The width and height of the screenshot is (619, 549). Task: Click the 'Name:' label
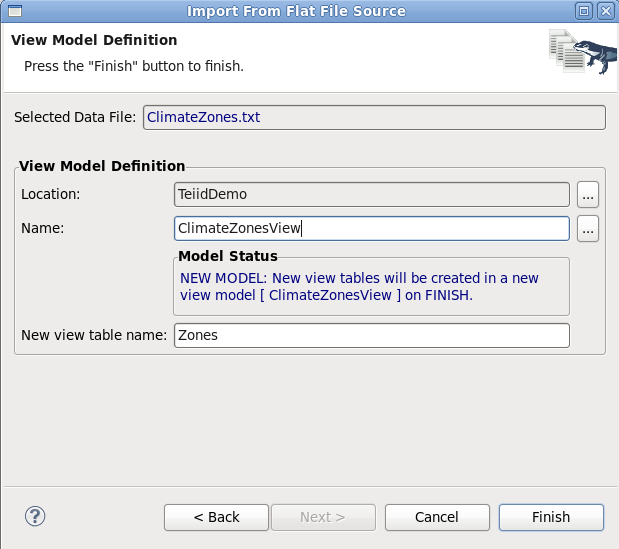(x=43, y=228)
